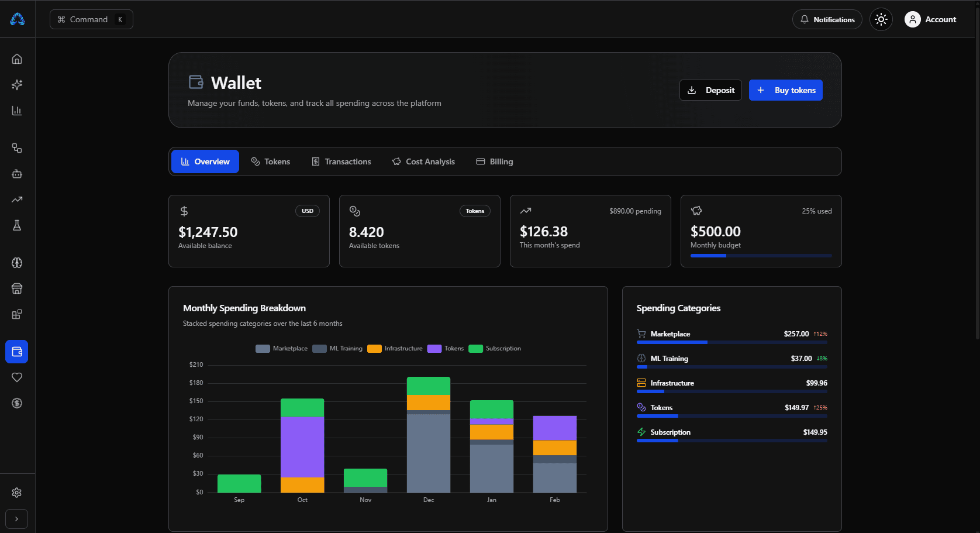This screenshot has width=980, height=533.
Task: Click the $890.00 pending text
Action: click(635, 211)
